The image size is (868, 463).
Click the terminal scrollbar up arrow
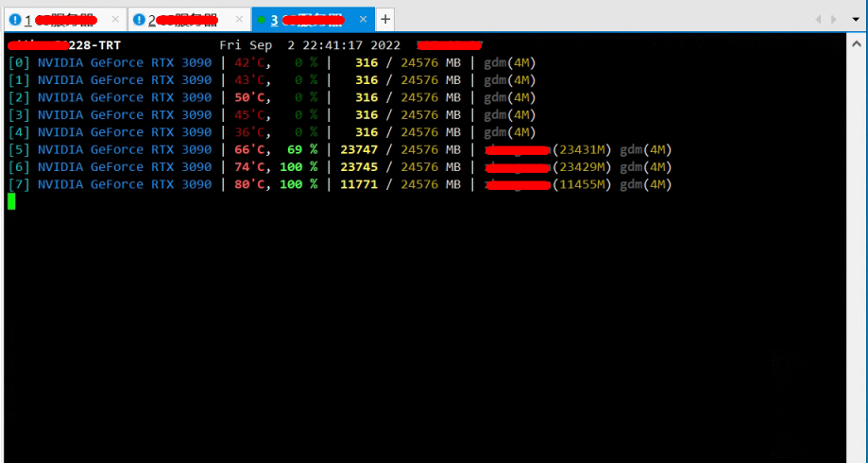click(856, 43)
